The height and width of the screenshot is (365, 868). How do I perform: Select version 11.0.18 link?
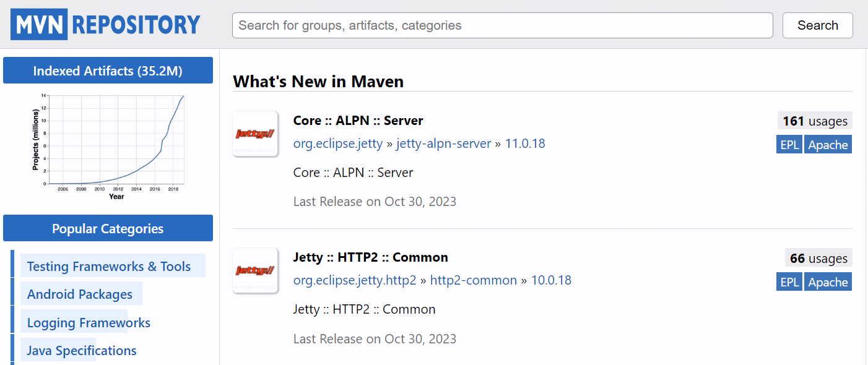(x=525, y=144)
